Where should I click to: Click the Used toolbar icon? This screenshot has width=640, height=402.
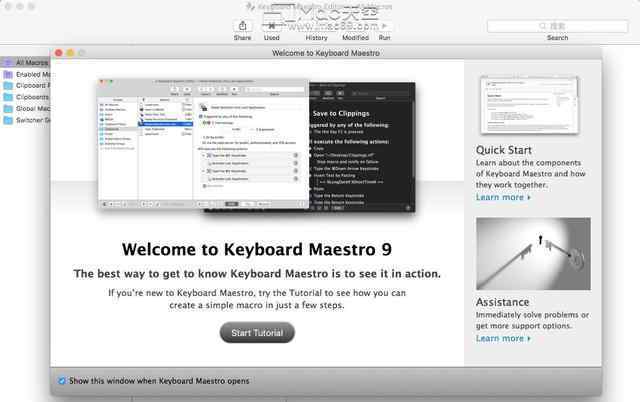271,26
